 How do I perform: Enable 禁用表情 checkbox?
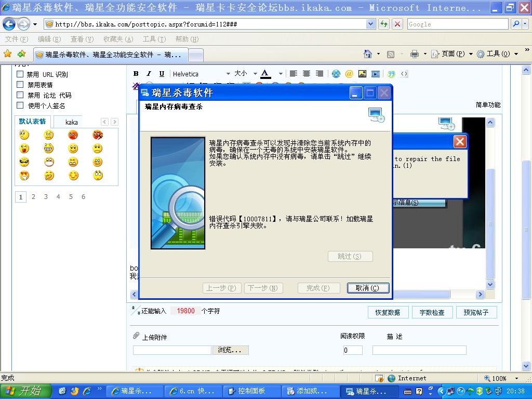coord(20,85)
